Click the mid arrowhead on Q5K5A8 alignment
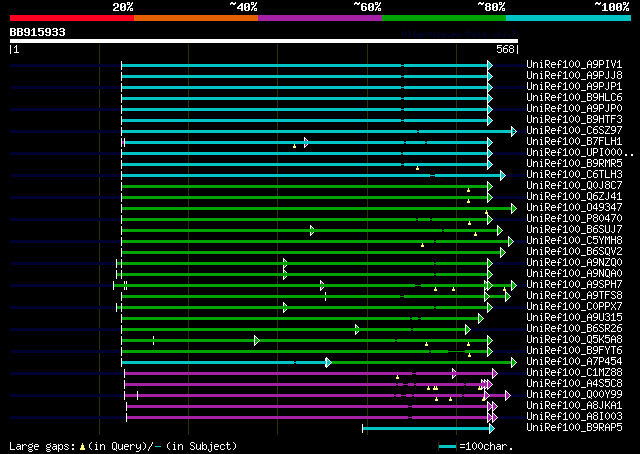 257,341
